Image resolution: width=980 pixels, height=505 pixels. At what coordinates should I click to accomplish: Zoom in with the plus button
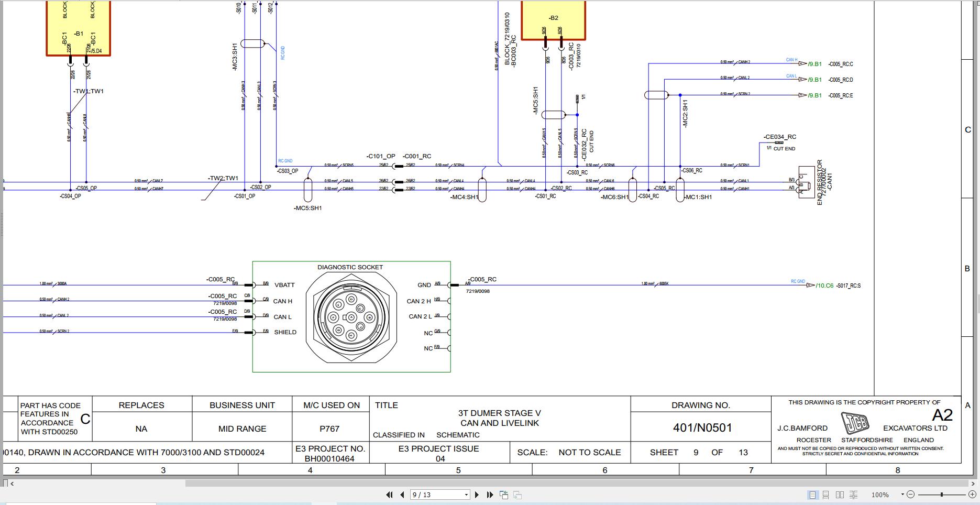tap(972, 495)
